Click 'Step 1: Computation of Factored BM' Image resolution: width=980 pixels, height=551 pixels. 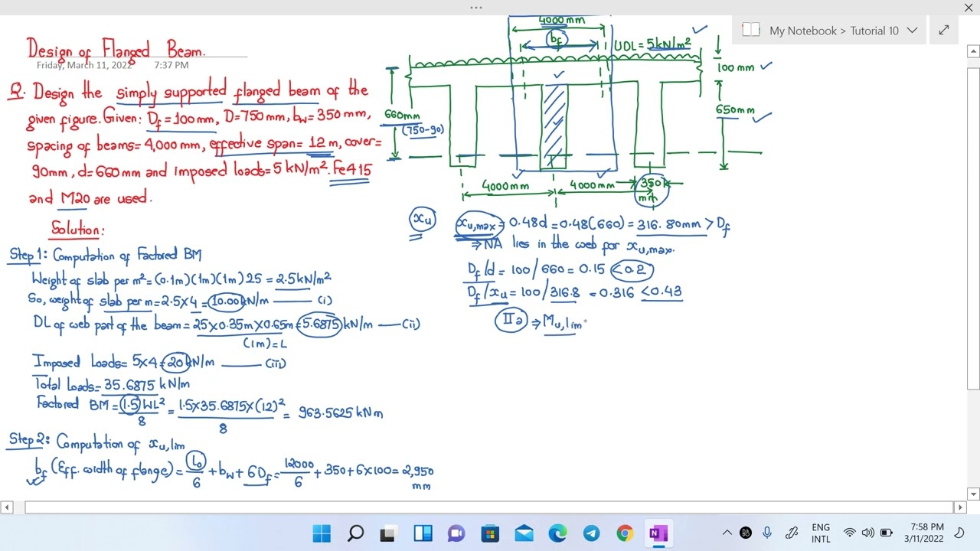coord(106,255)
